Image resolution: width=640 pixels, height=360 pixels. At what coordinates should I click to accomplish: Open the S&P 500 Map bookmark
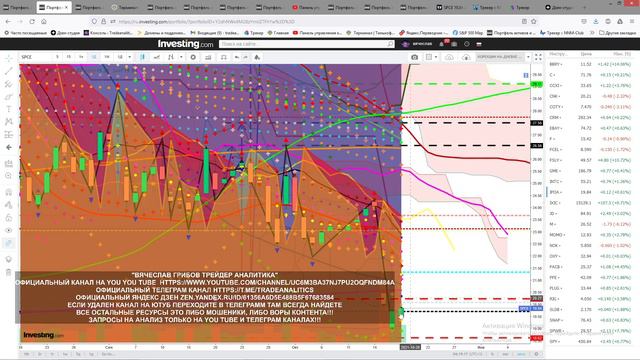(467, 33)
